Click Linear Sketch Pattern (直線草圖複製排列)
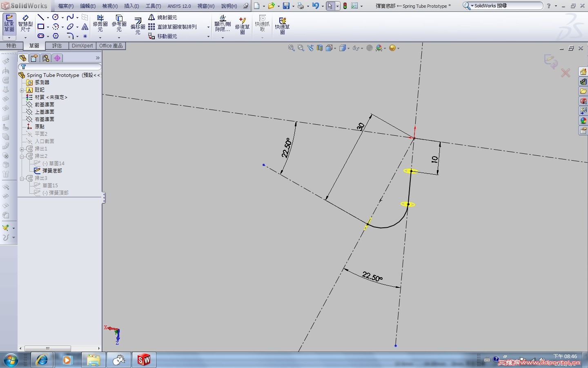 172,27
